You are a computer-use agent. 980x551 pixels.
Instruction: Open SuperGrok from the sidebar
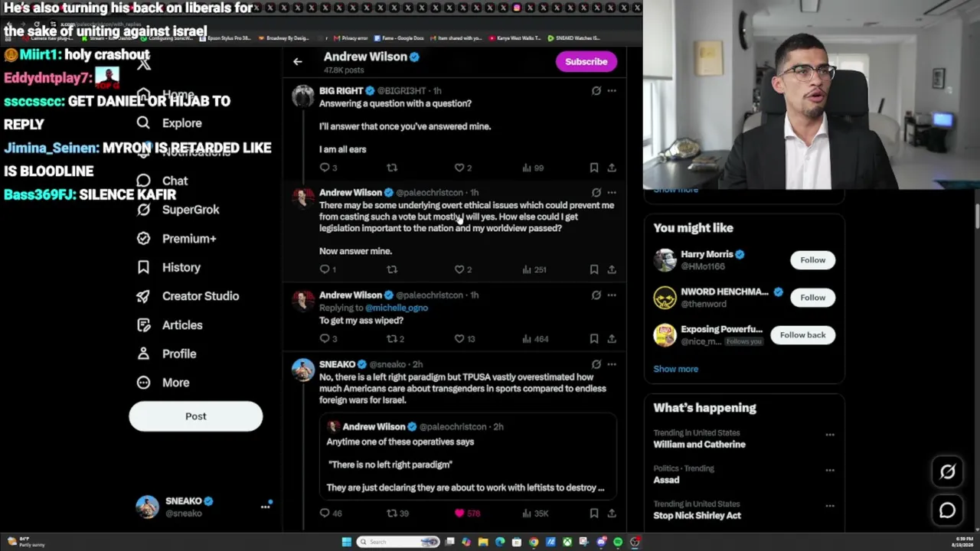click(178, 210)
